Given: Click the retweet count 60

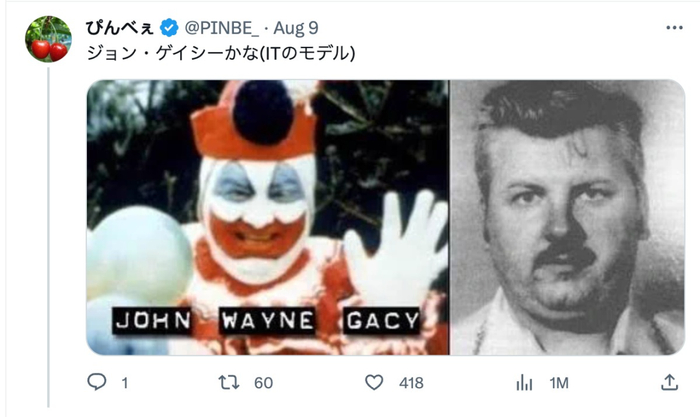Looking at the screenshot, I should 264,383.
